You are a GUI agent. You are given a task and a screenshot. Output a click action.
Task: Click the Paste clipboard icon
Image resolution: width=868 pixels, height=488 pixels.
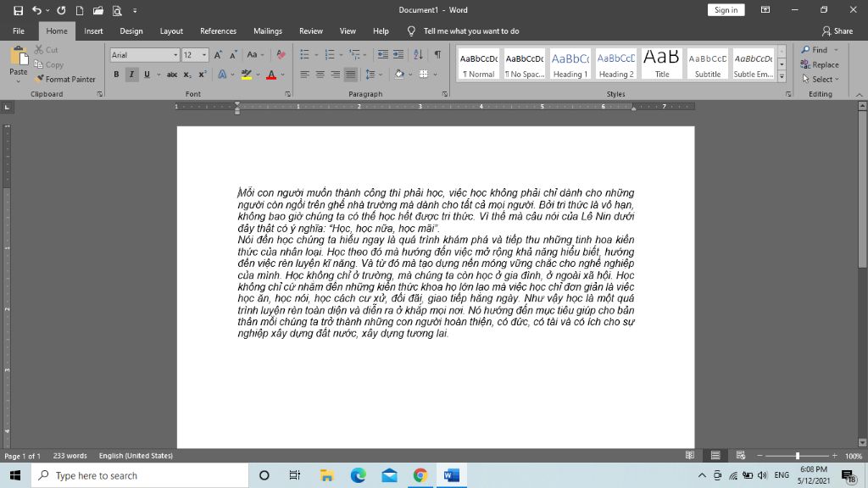(19, 57)
